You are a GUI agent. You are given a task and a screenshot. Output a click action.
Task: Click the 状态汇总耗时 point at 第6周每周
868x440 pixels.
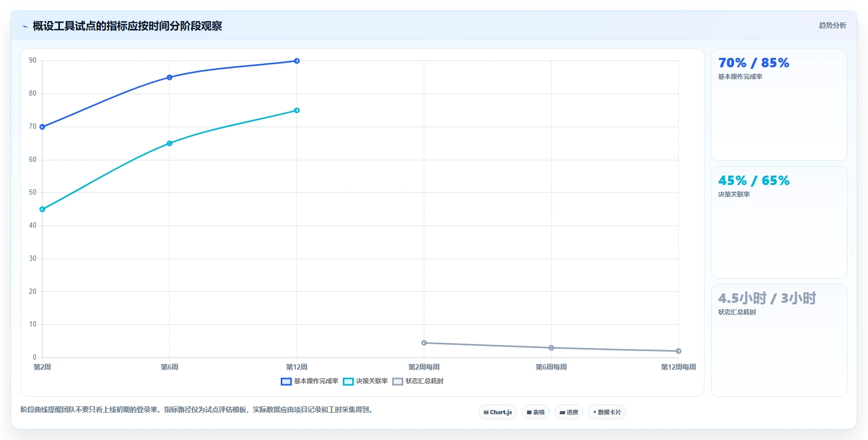(x=551, y=348)
